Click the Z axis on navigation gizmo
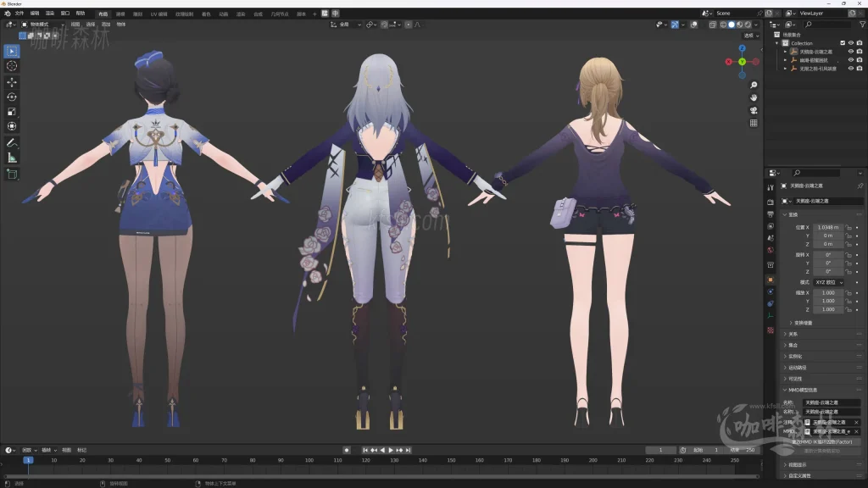 click(742, 48)
